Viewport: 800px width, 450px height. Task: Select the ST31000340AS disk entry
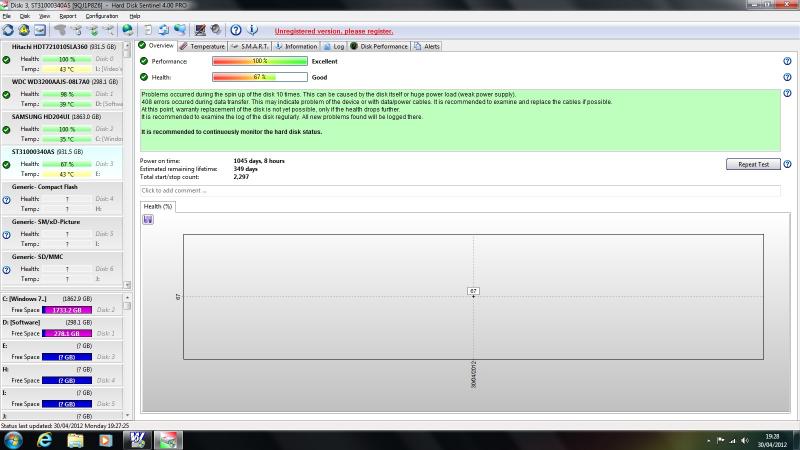[x=62, y=163]
